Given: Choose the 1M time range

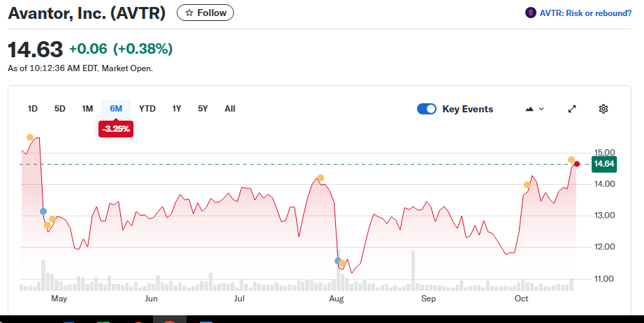Looking at the screenshot, I should click(87, 109).
